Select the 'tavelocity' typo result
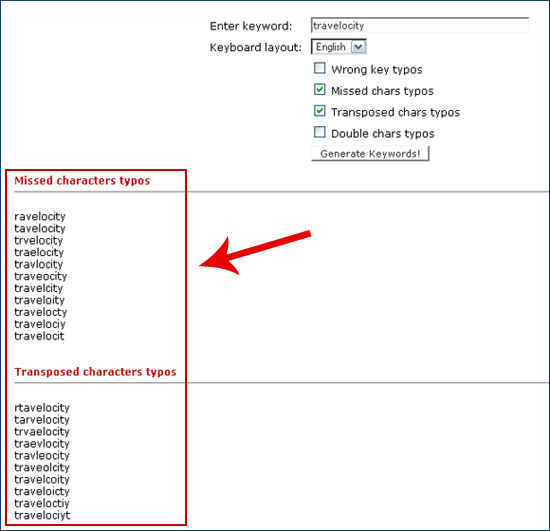550x531 pixels. point(40,228)
